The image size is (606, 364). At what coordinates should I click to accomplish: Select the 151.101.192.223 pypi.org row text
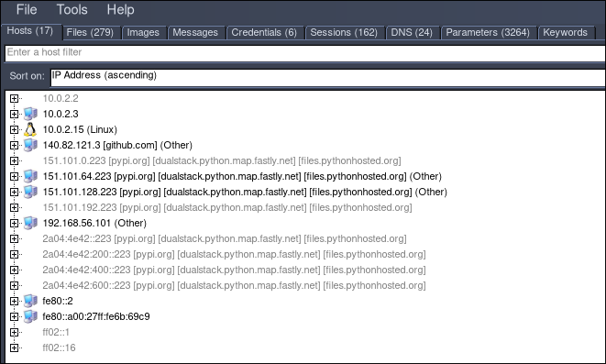[227, 207]
